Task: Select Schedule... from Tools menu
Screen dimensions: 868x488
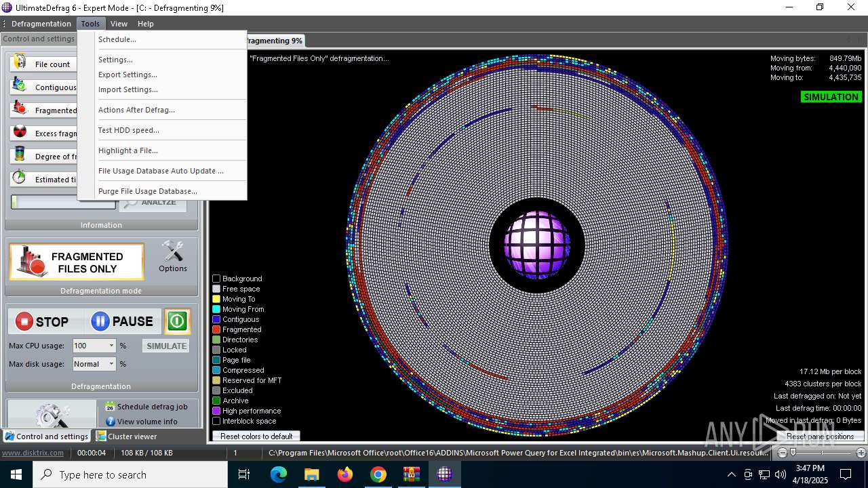Action: (161, 39)
